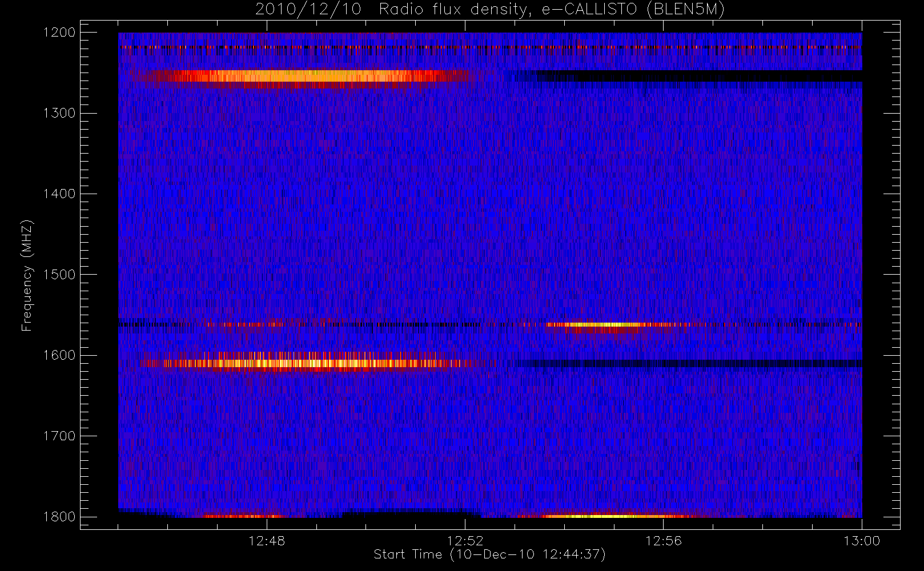Click the 13:00 time tick label
The height and width of the screenshot is (571, 924).
pos(861,541)
